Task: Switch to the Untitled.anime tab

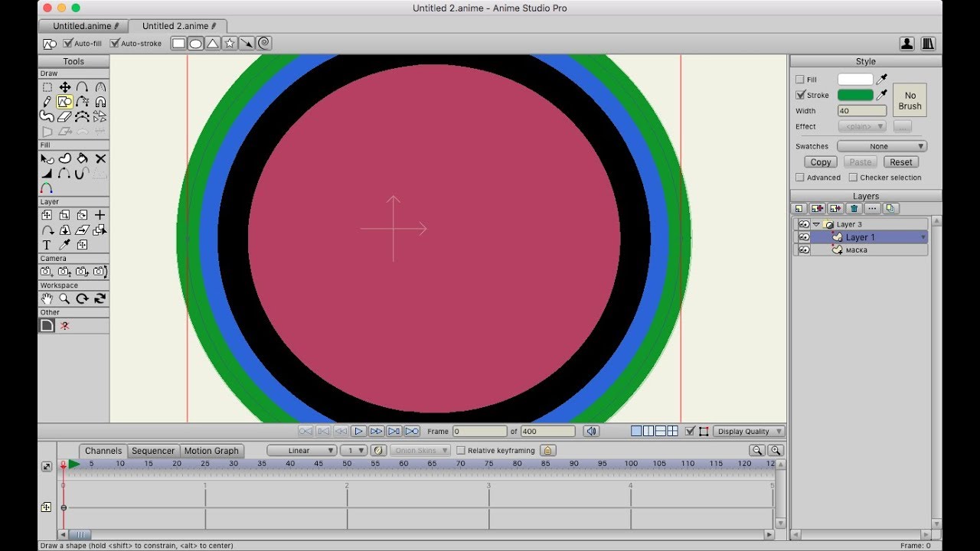Action: tap(85, 26)
